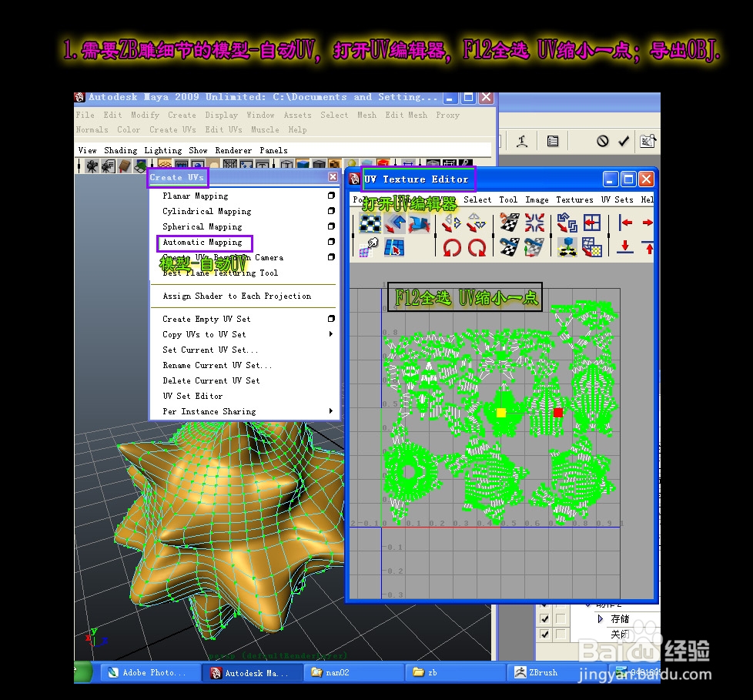Click camera attributes icon in viewport toolbar

(x=108, y=166)
